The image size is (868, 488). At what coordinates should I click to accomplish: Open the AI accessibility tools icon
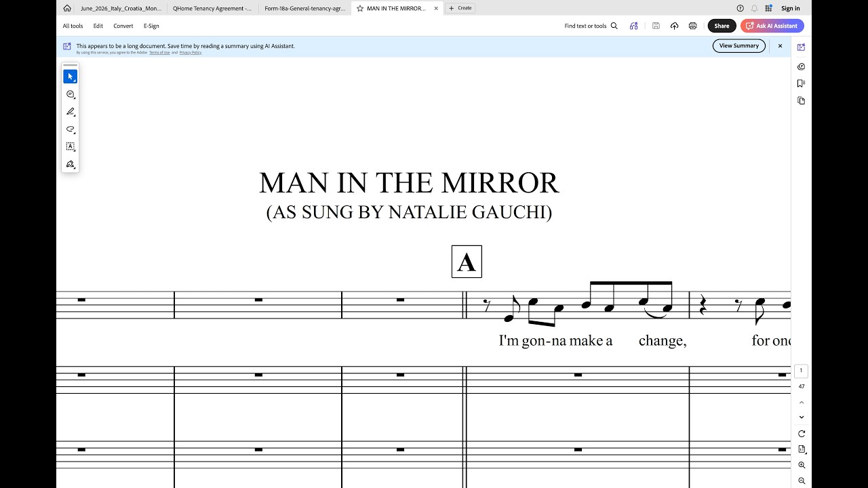tap(633, 26)
